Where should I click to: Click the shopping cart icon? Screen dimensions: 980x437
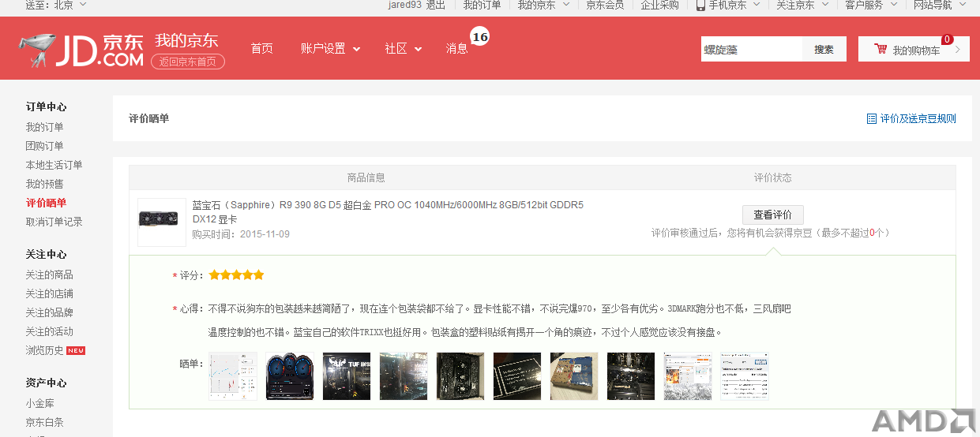coord(880,50)
